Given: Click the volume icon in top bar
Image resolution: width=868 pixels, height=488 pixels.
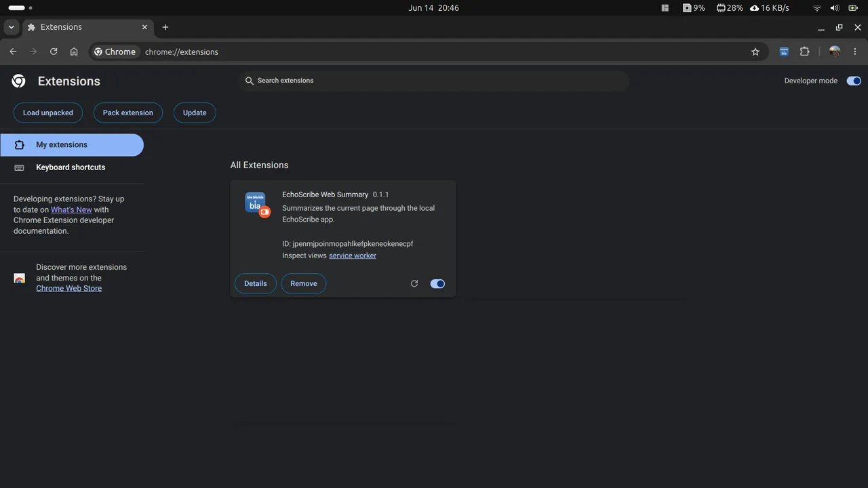Looking at the screenshot, I should point(834,8).
